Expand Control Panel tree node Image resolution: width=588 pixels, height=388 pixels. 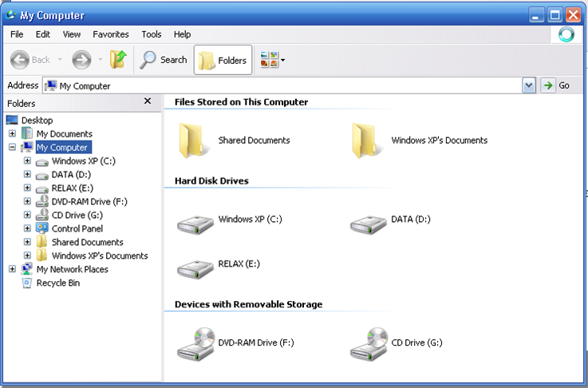tap(27, 228)
